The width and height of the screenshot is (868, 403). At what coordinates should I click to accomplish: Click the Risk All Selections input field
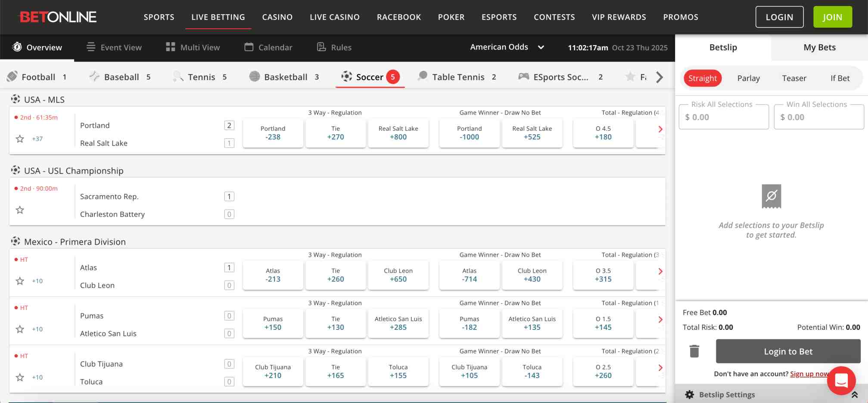point(724,117)
